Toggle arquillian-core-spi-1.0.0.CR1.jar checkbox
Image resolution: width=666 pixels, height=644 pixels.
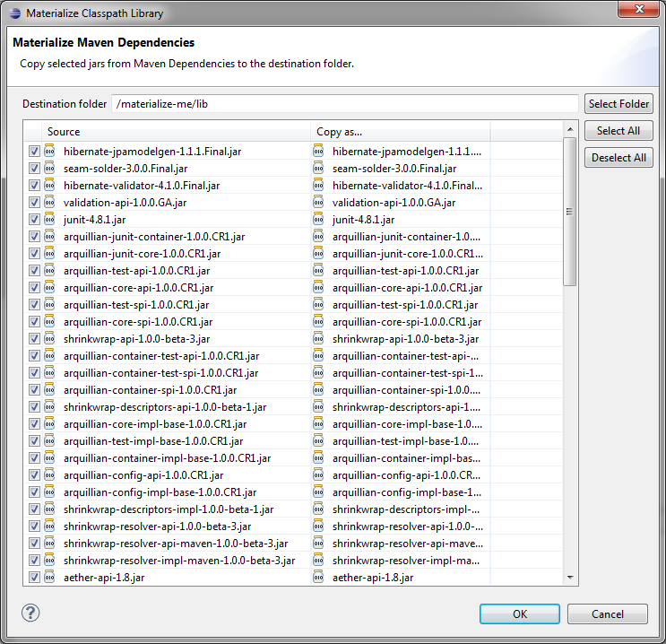pyautogui.click(x=34, y=322)
